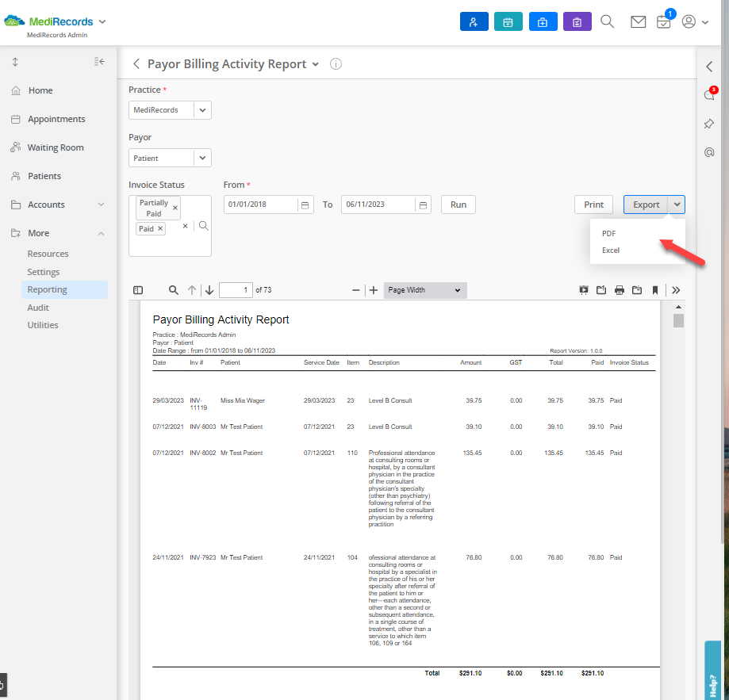Run the Payor Billing Activity Report
729x700 pixels.
point(458,204)
